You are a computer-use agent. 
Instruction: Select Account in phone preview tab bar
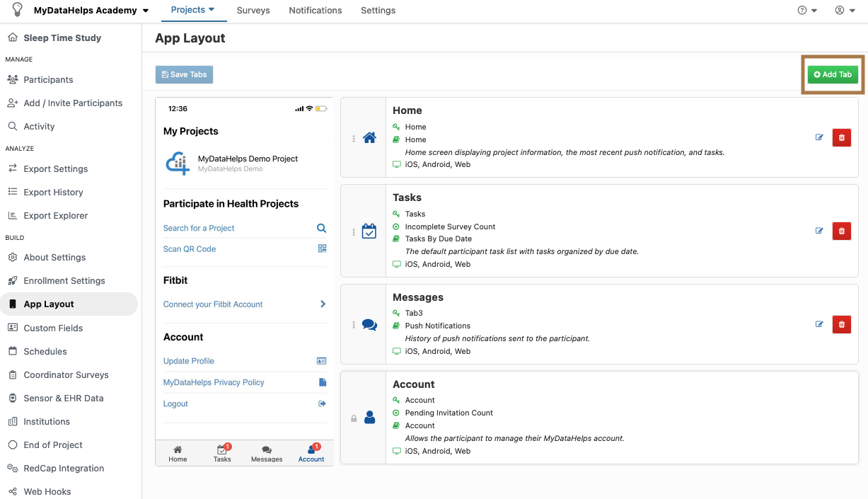(x=311, y=454)
